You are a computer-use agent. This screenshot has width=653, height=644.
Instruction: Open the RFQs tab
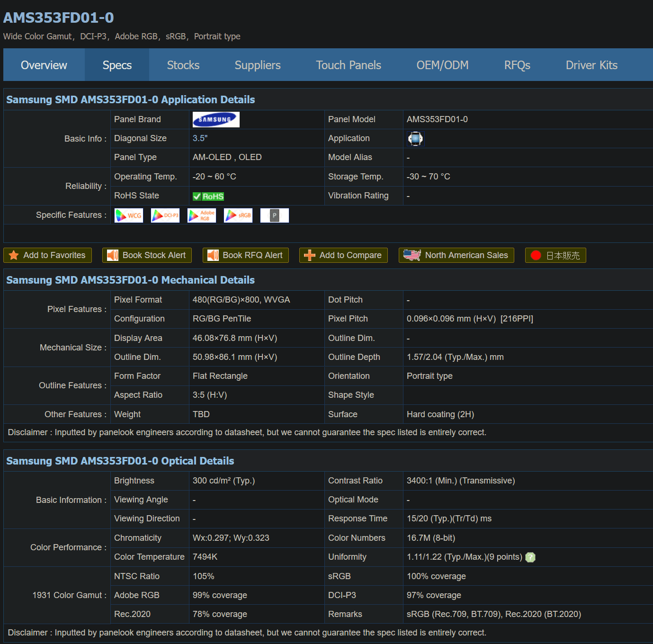(x=517, y=65)
